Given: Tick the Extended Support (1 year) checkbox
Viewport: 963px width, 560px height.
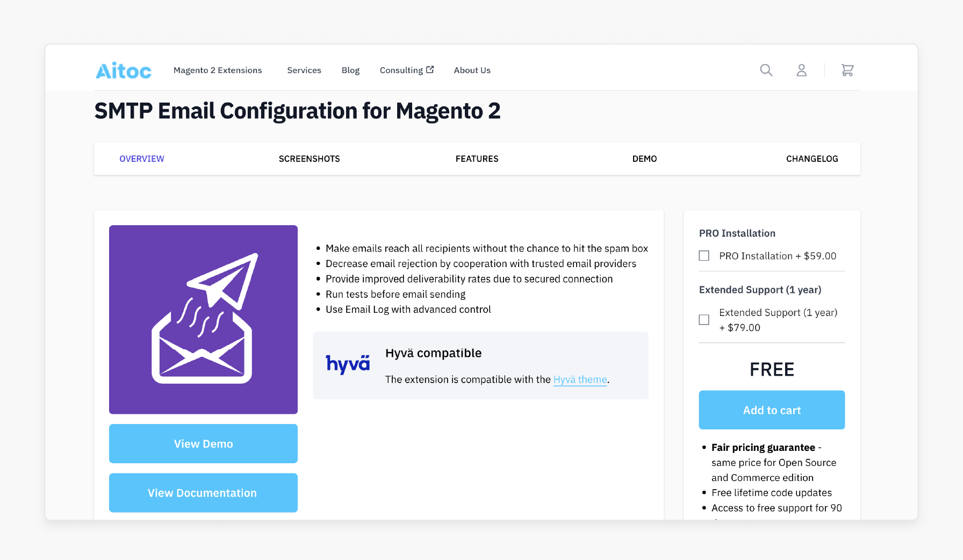Looking at the screenshot, I should (704, 320).
